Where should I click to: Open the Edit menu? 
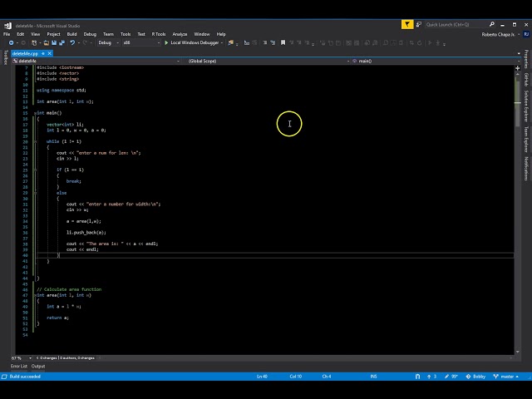(20, 34)
